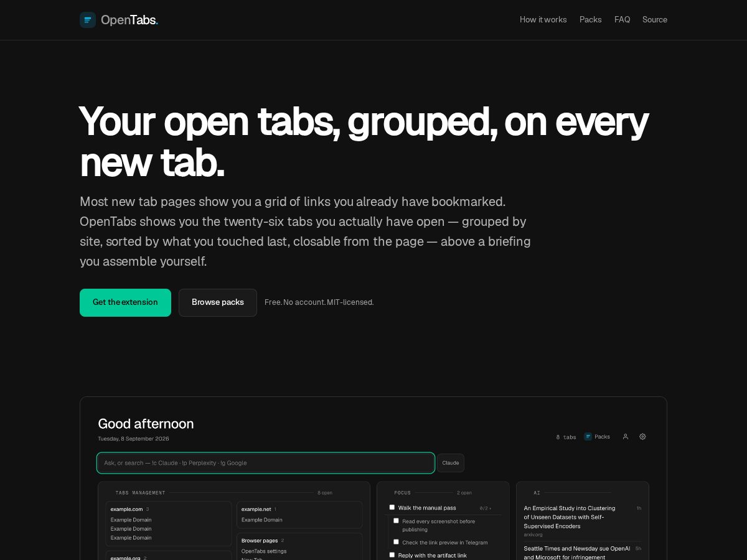Screen dimensions: 747x560
Task: Open the account profile icon in the preview
Action: pos(626,437)
